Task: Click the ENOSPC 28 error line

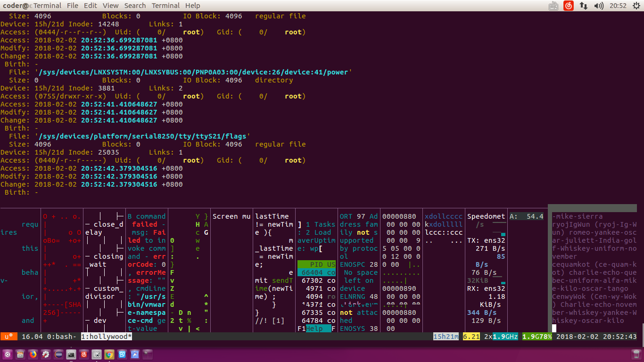Action: [x=359, y=264]
